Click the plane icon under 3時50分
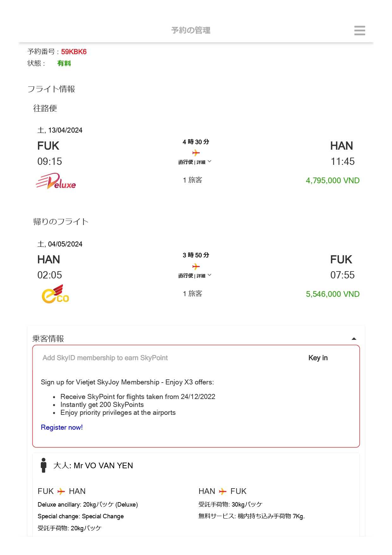Image resolution: width=392 pixels, height=555 pixels. 196,266
